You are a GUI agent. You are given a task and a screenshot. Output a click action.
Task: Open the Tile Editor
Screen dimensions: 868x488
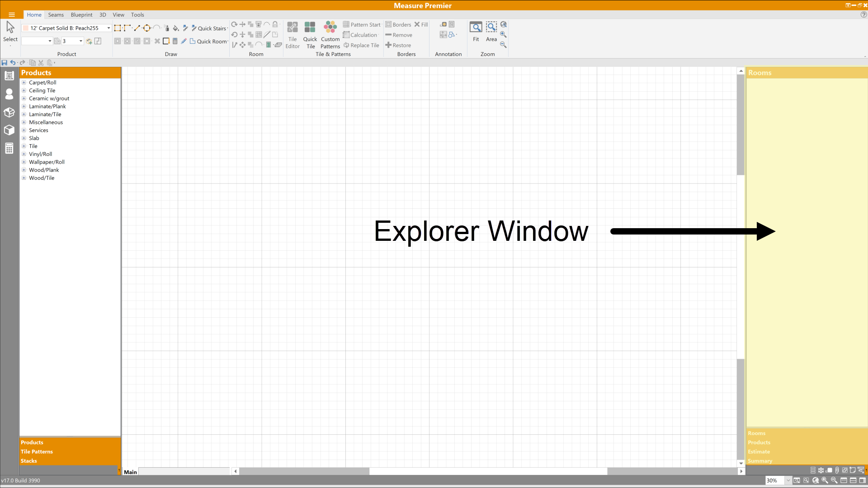click(x=292, y=35)
